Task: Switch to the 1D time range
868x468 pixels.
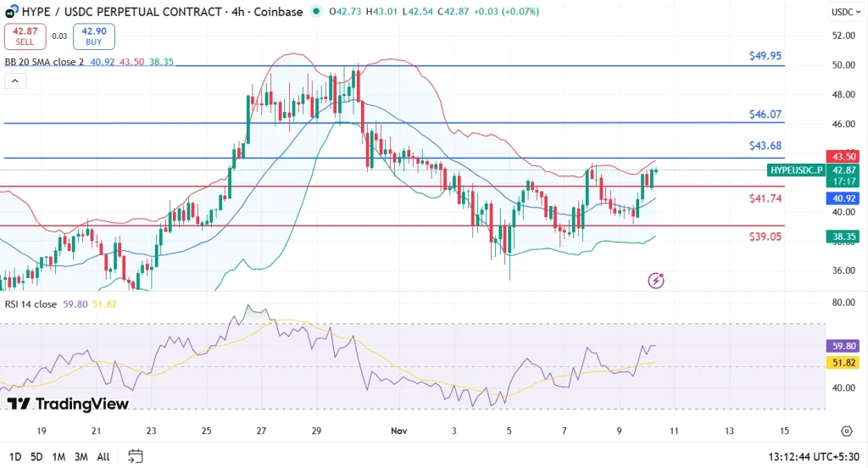Action: point(14,456)
